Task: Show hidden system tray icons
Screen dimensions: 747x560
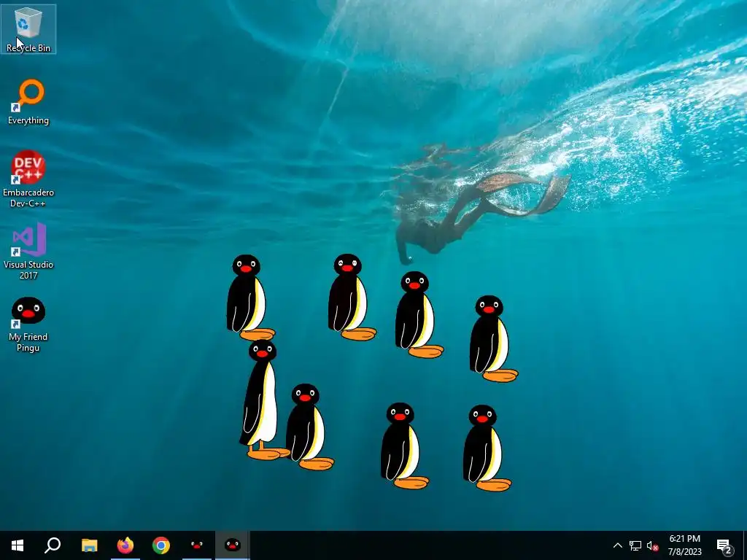Action: (617, 545)
